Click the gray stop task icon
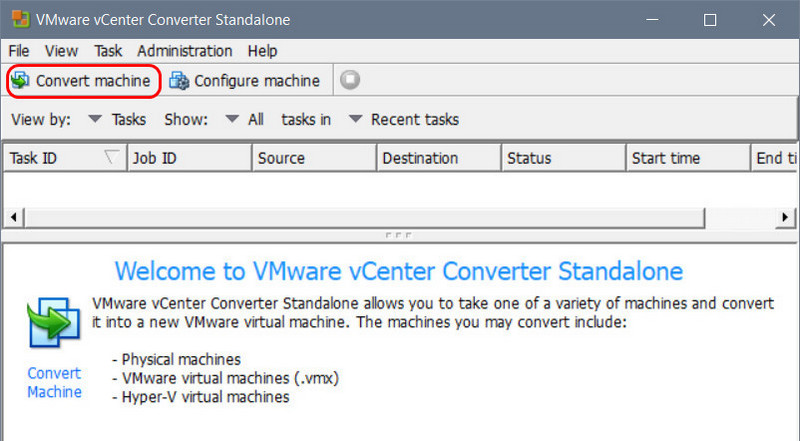 click(x=350, y=80)
